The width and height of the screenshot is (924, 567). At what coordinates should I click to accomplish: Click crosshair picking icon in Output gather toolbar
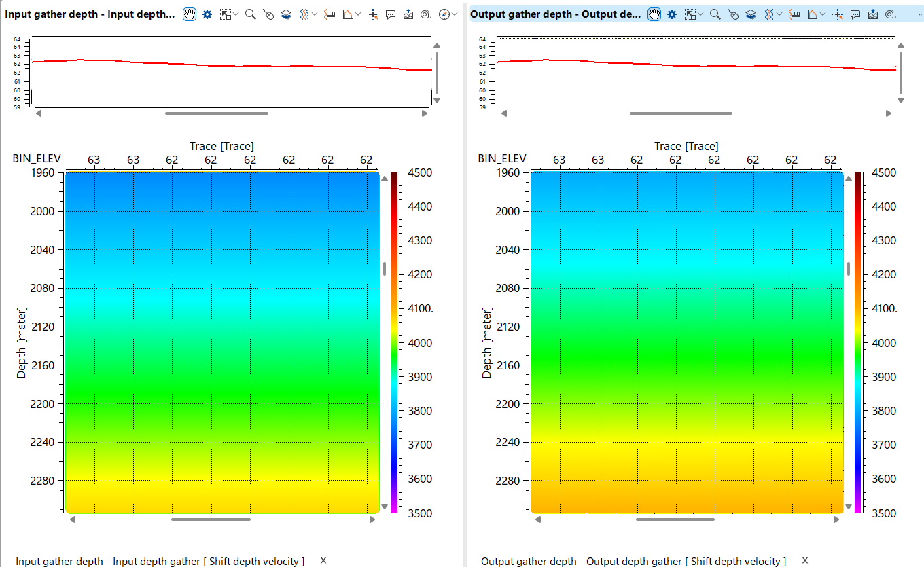[838, 14]
